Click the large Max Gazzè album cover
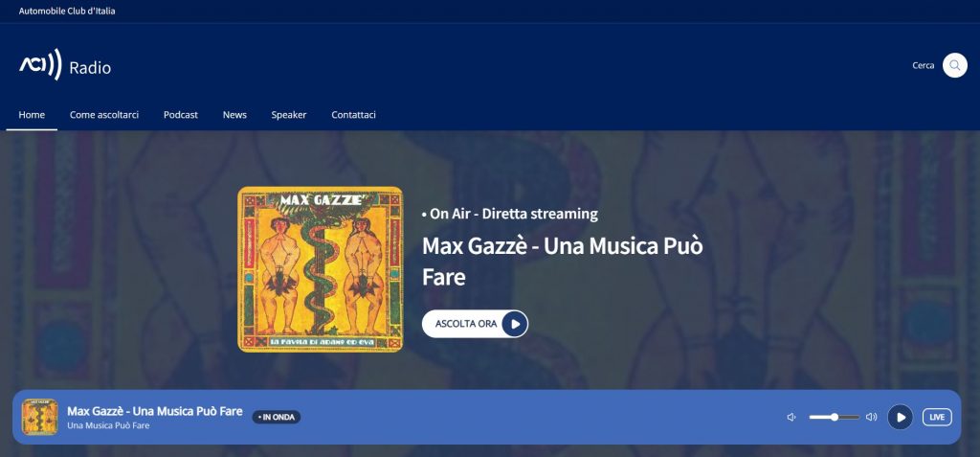 (x=320, y=269)
